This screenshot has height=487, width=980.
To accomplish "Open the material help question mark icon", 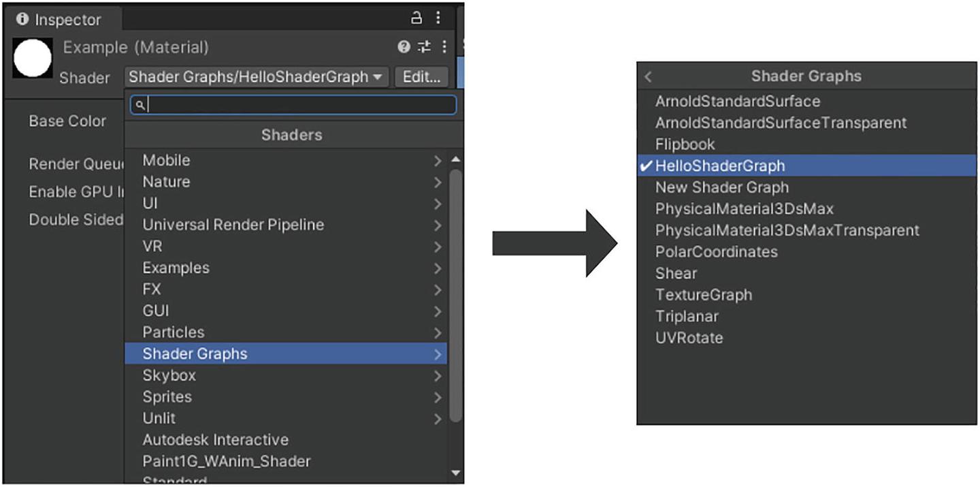I will [x=404, y=46].
